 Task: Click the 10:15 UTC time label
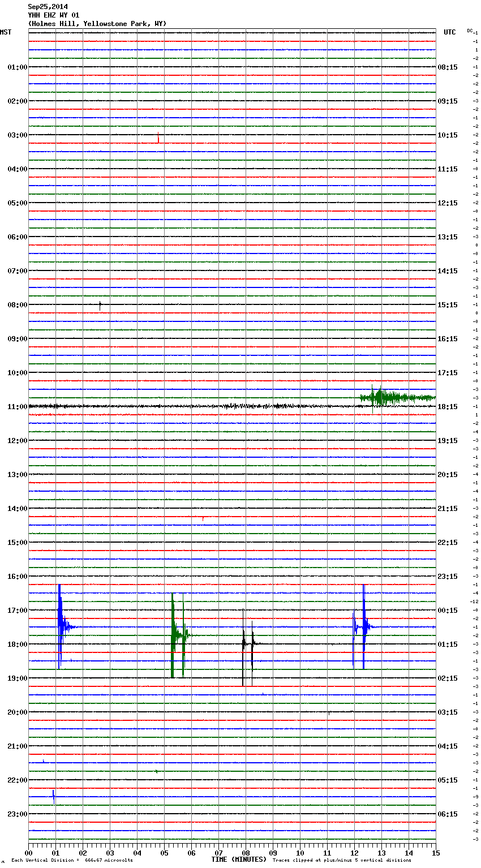coord(448,135)
